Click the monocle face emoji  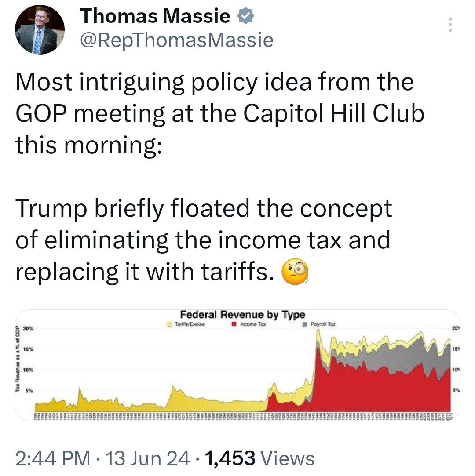295,272
